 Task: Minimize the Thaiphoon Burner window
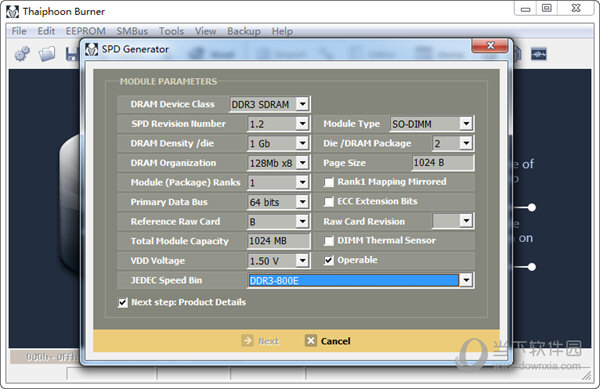[x=526, y=8]
